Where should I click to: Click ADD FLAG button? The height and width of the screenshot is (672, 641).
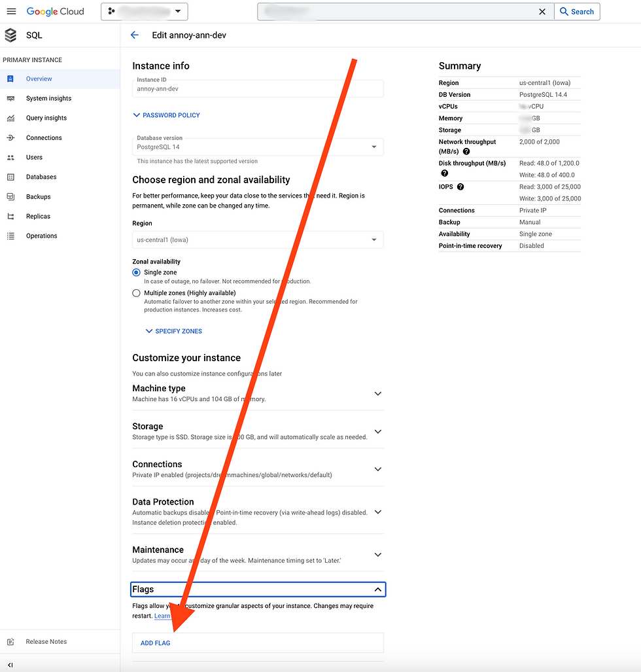[156, 643]
